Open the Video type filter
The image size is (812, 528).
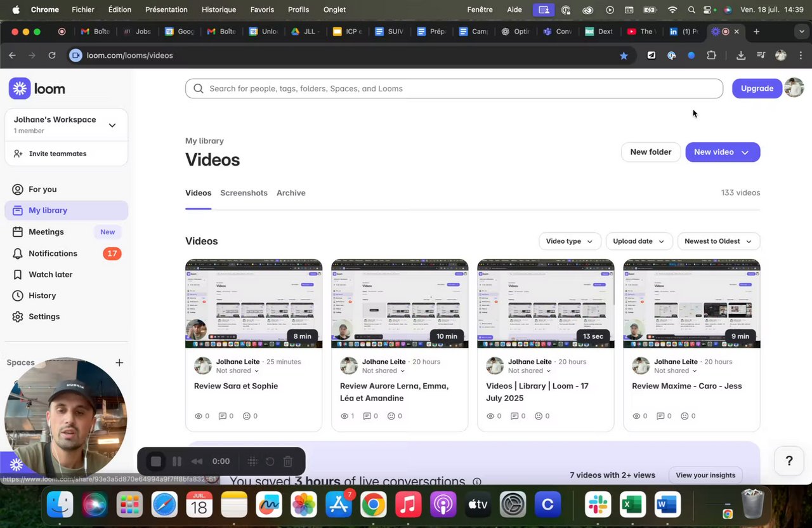pyautogui.click(x=570, y=241)
